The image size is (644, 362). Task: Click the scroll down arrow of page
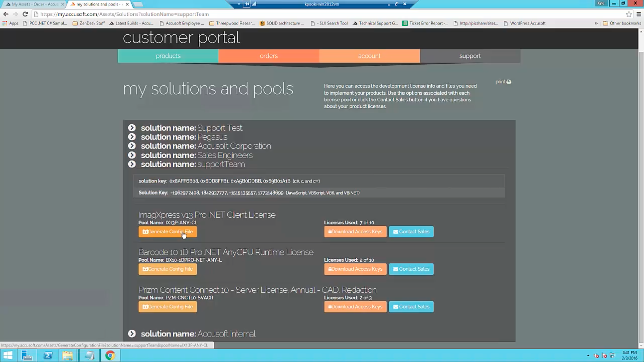pos(641,345)
